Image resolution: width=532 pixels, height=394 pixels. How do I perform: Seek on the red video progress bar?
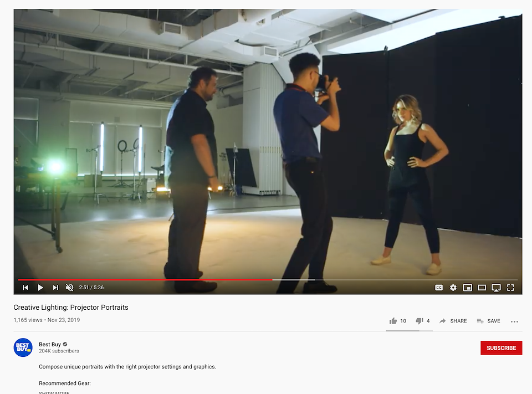(x=145, y=280)
